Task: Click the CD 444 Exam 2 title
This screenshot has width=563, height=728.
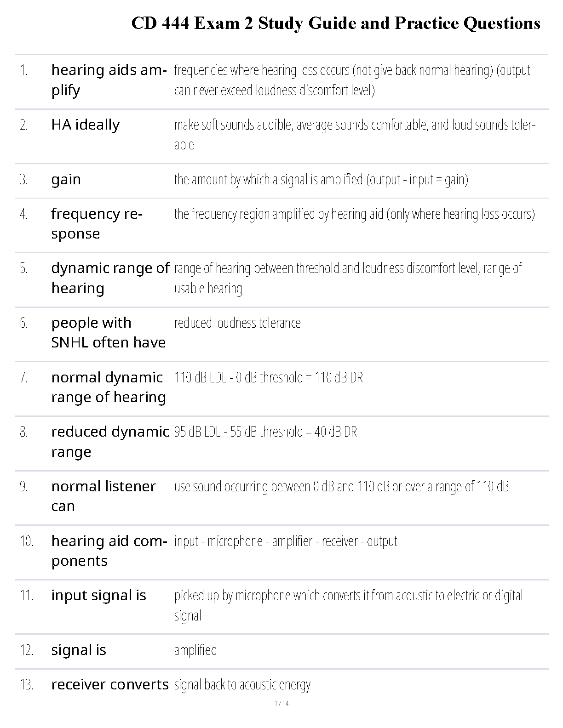Action: pyautogui.click(x=336, y=23)
